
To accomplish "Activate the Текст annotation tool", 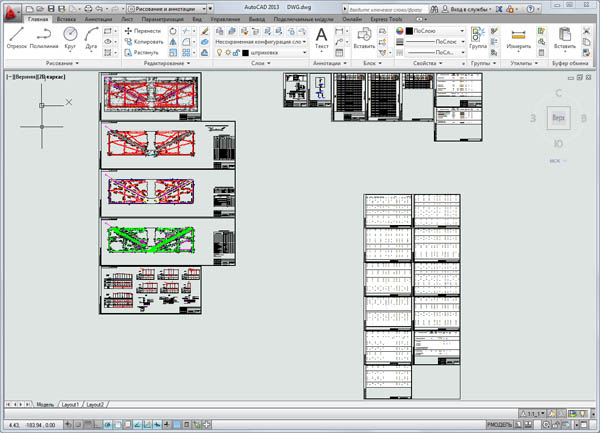I will pos(322,38).
